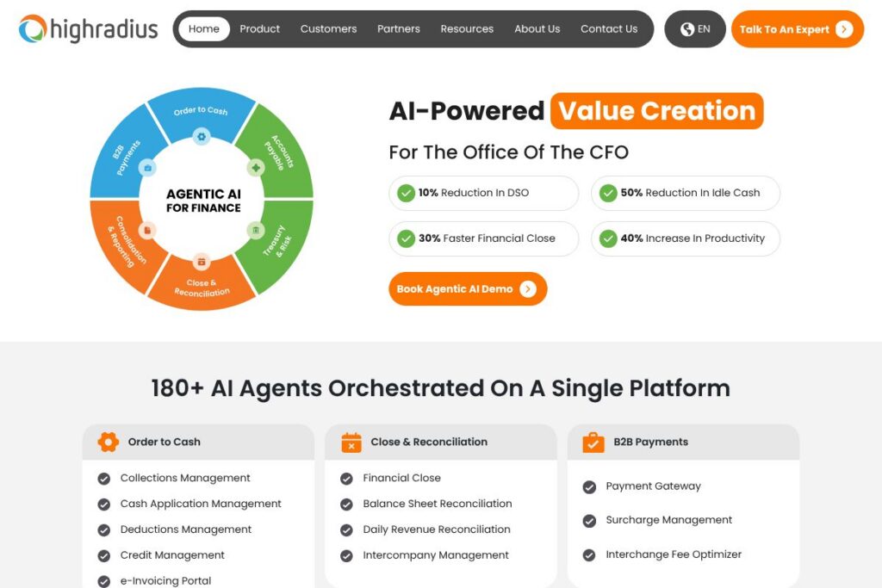Click checkmark beside 10% Reduction In DSO
This screenshot has height=588, width=882.
pyautogui.click(x=406, y=193)
